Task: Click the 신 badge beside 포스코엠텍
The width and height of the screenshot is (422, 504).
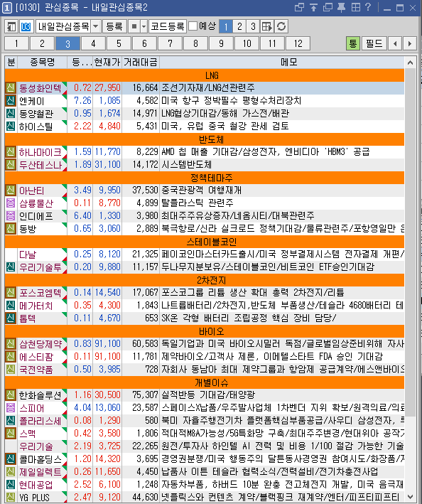Action: (11, 292)
